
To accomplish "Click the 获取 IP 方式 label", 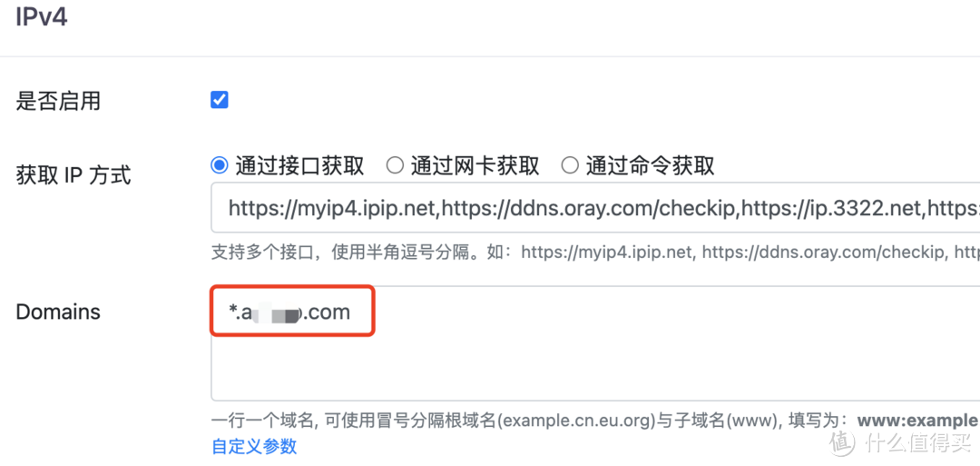I will pos(73,176).
